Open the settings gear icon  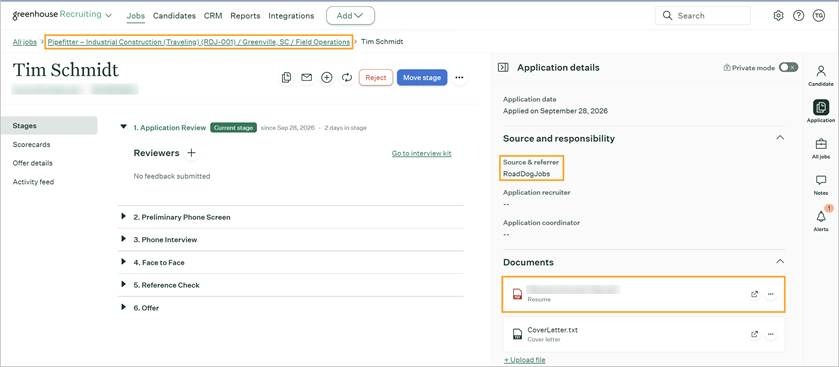coord(779,16)
